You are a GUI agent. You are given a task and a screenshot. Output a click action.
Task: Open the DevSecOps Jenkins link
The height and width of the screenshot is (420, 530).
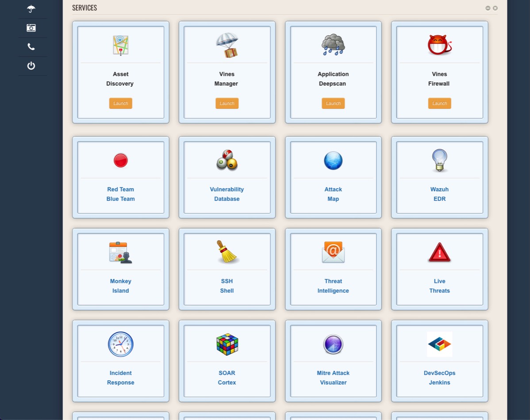click(439, 378)
